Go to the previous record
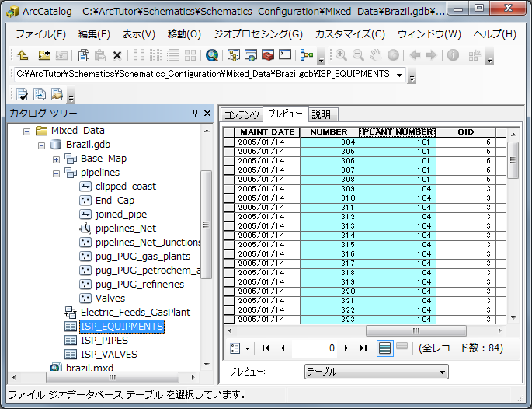Screen dimensions: 532x409 283,348
